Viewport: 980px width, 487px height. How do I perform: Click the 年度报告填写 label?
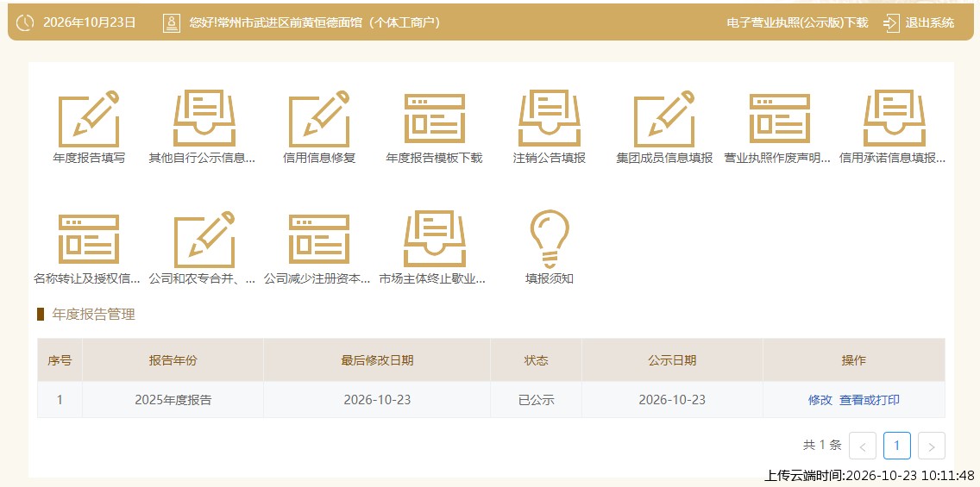tap(89, 158)
